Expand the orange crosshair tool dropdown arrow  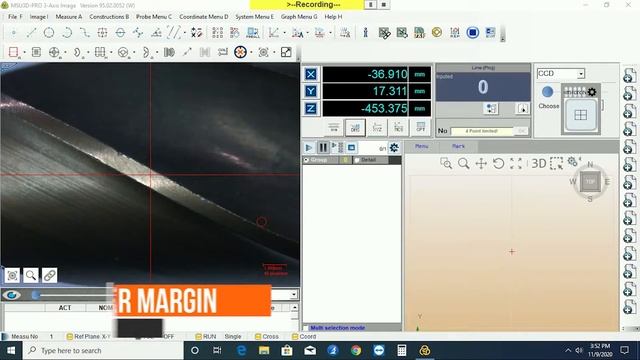251,53
